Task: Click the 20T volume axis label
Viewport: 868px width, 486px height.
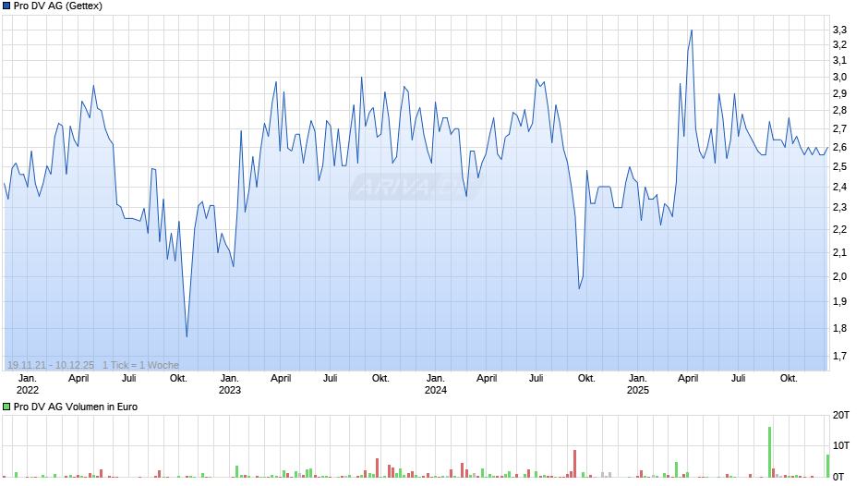Action: pos(841,415)
